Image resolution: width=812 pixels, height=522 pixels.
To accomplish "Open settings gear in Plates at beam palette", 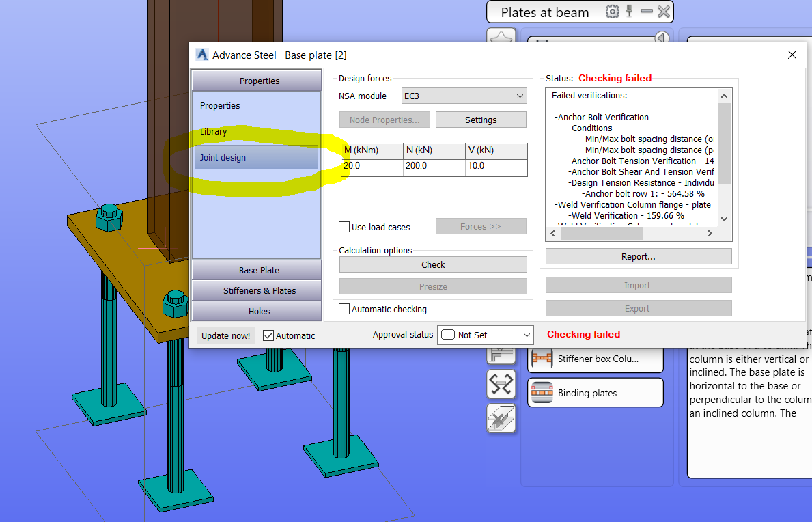I will tap(612, 12).
